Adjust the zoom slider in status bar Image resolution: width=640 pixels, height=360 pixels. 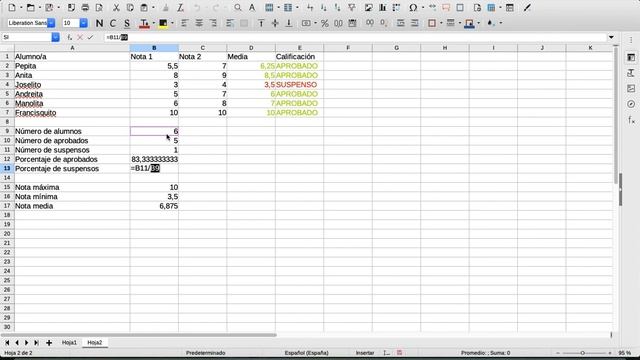(x=582, y=353)
